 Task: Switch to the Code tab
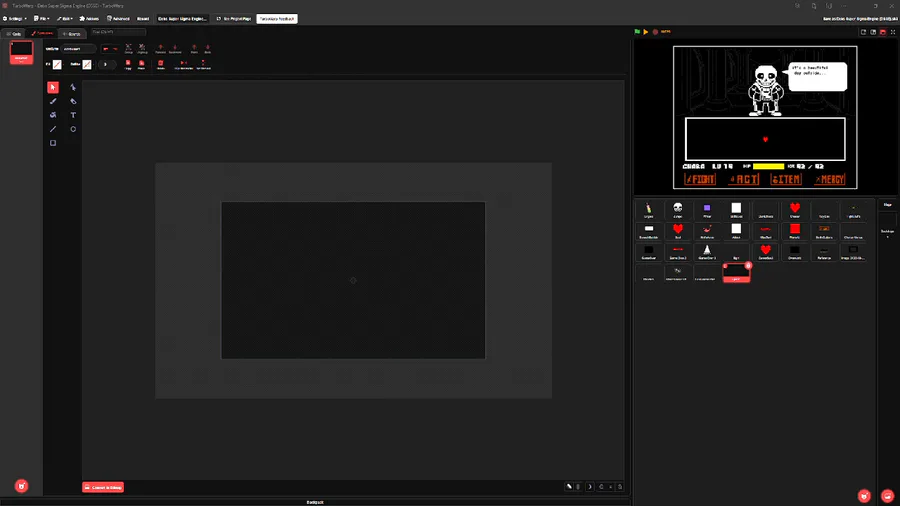(13, 34)
